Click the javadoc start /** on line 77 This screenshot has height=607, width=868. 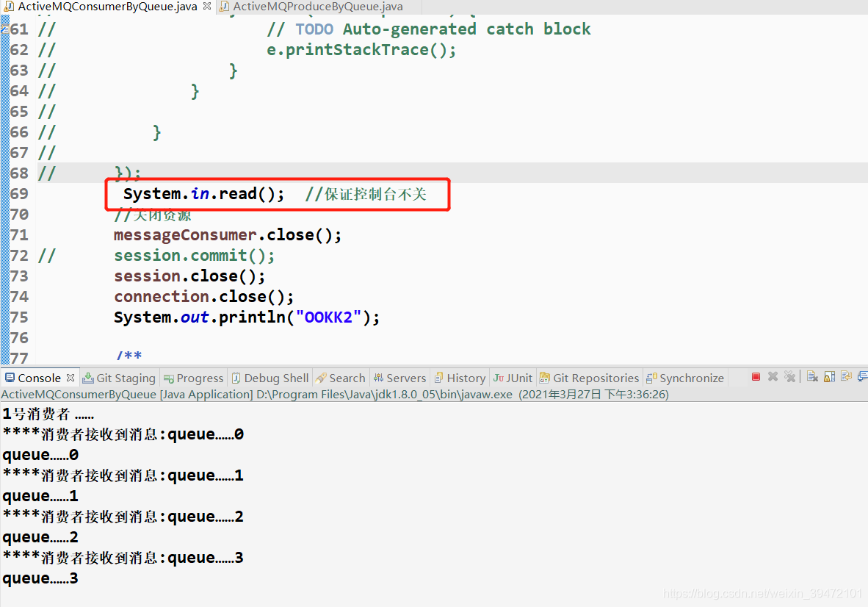(129, 355)
